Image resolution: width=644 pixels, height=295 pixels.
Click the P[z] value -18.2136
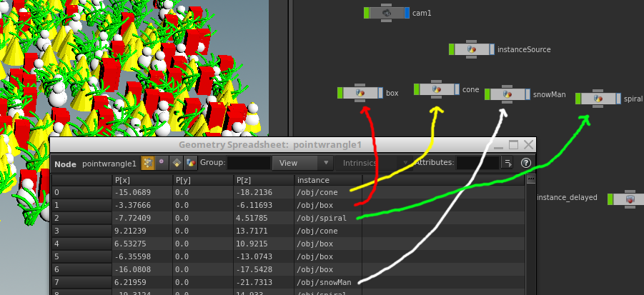pos(254,192)
